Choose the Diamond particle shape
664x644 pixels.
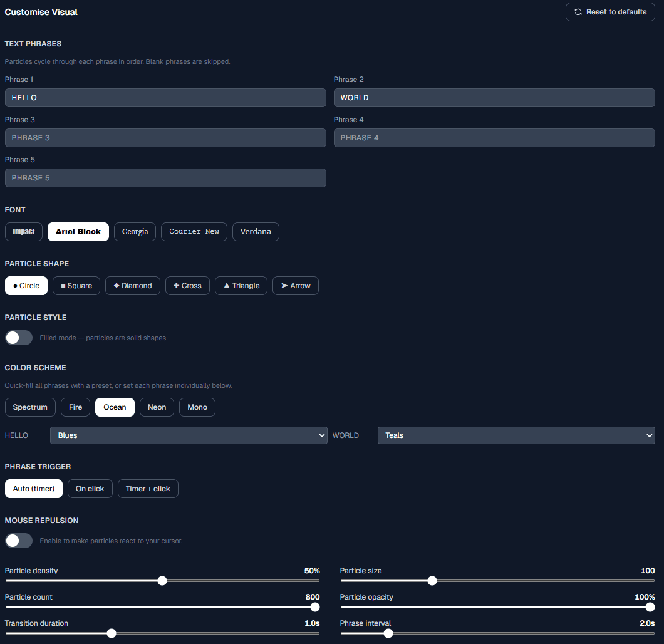pyautogui.click(x=133, y=286)
